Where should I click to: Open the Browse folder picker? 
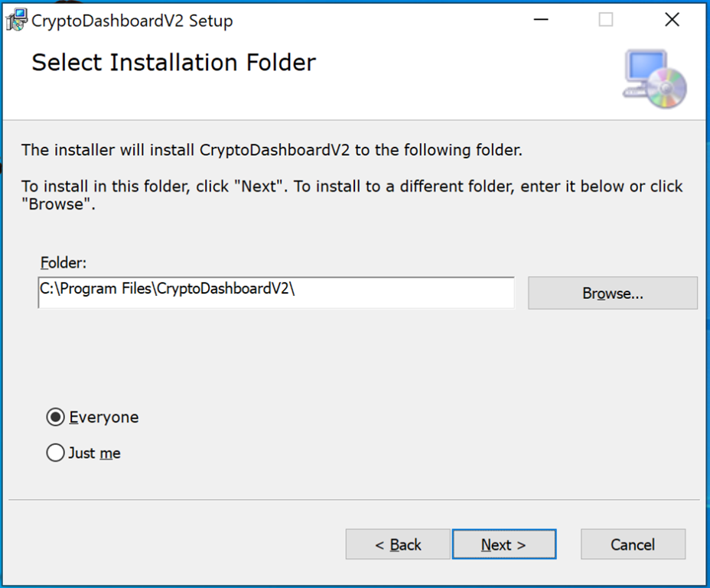tap(612, 293)
